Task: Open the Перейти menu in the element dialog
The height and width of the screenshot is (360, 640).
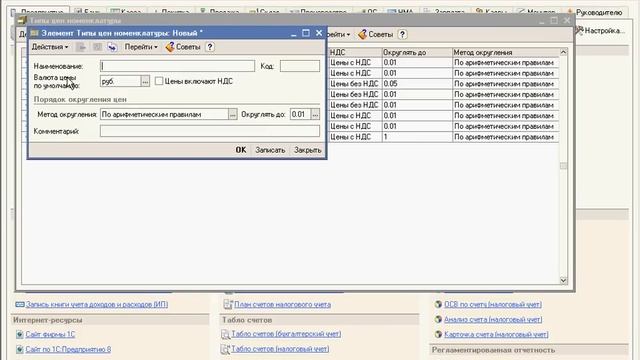Action: coord(141,47)
